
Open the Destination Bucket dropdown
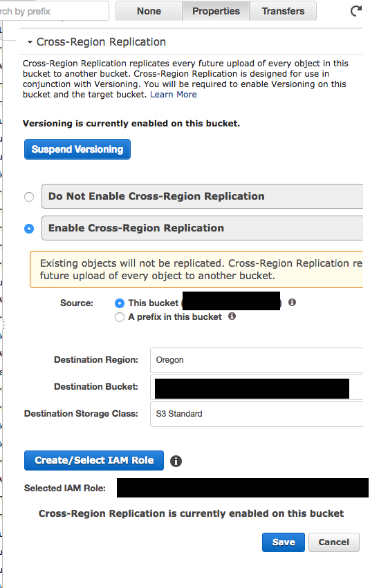click(x=257, y=387)
